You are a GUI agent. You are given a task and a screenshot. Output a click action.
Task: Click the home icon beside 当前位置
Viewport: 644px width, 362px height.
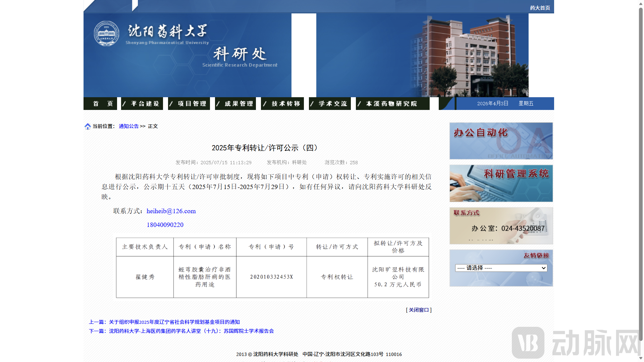click(x=88, y=126)
